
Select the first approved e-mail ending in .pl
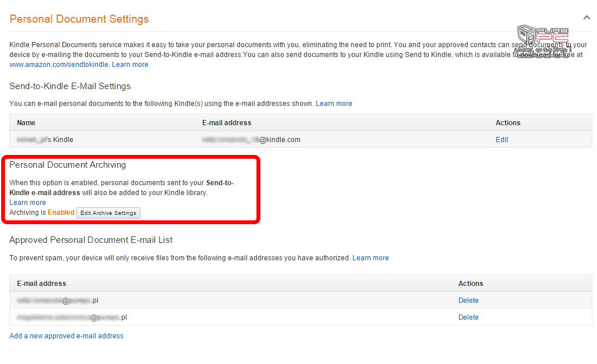click(x=58, y=301)
